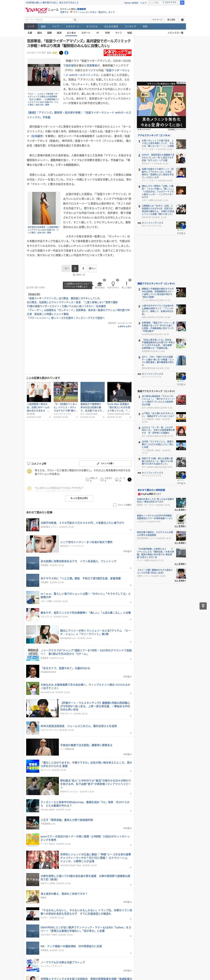210x980 pixels.
Task: Click the 購入履歴 link
Action: (x=171, y=19)
